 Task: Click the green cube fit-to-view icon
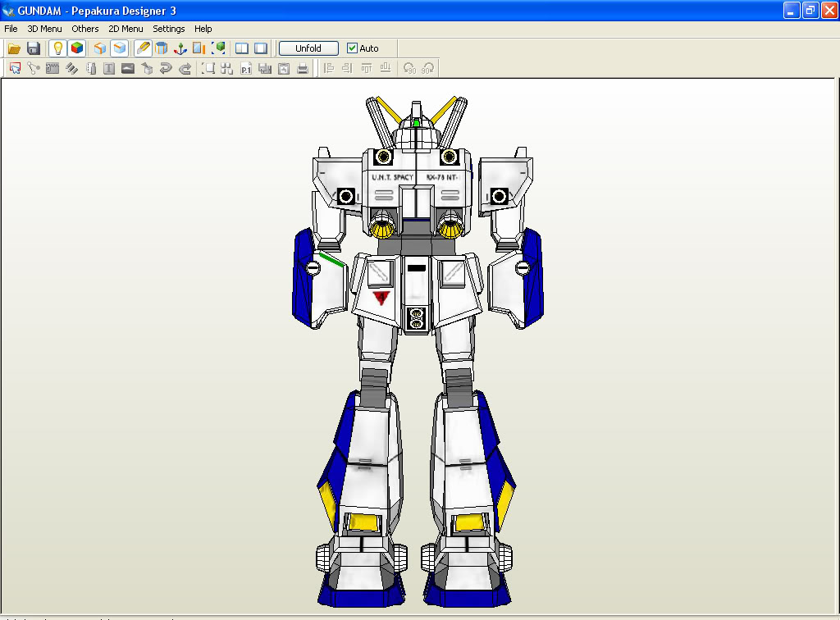218,48
